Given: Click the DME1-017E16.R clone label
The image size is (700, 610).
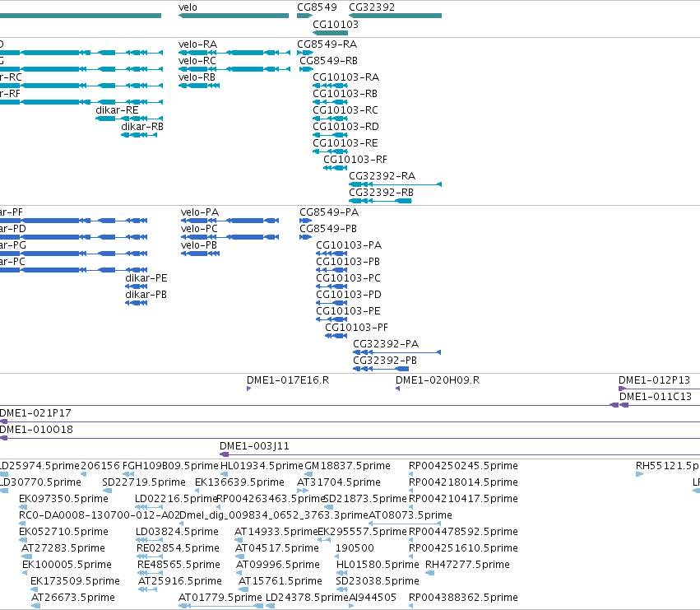Looking at the screenshot, I should click(288, 380).
